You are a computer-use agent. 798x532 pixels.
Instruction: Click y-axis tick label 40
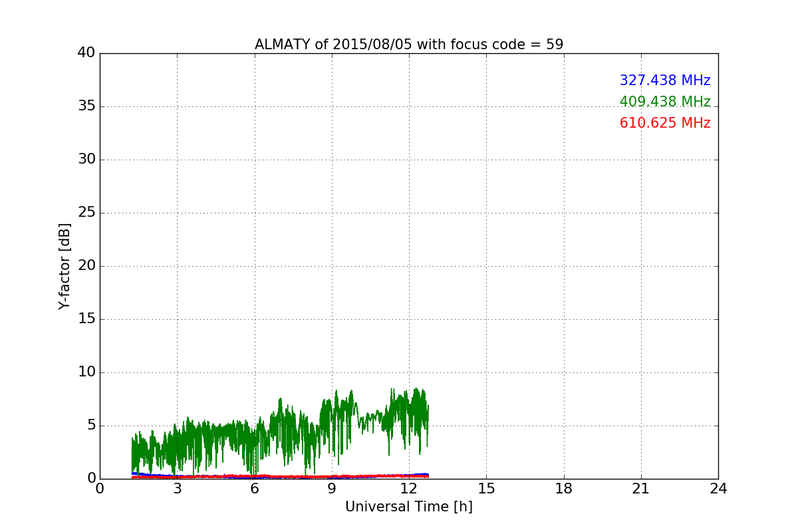click(x=86, y=53)
